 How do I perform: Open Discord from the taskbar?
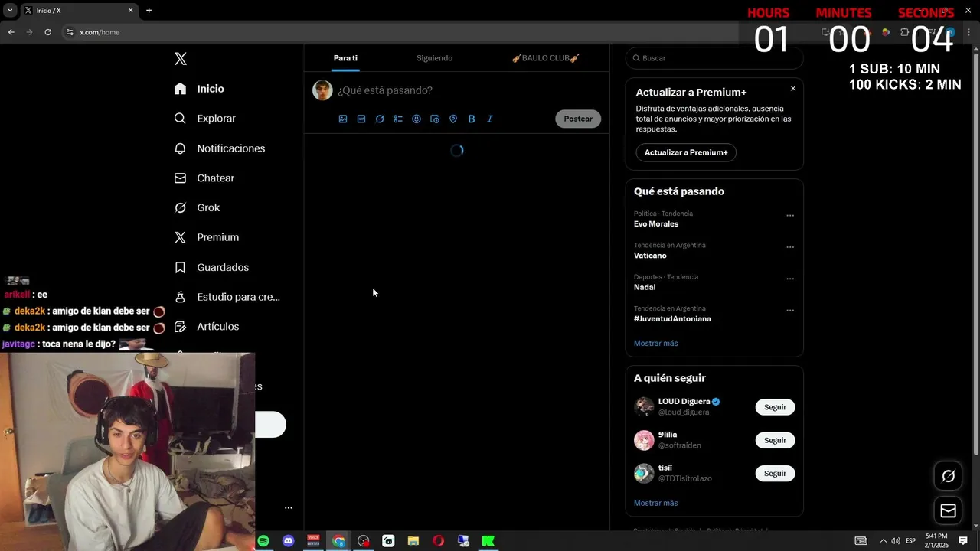point(289,541)
